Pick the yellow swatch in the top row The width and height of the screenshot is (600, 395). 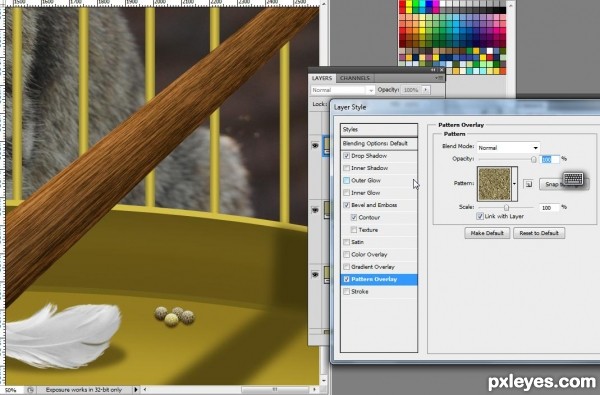[409, 3]
